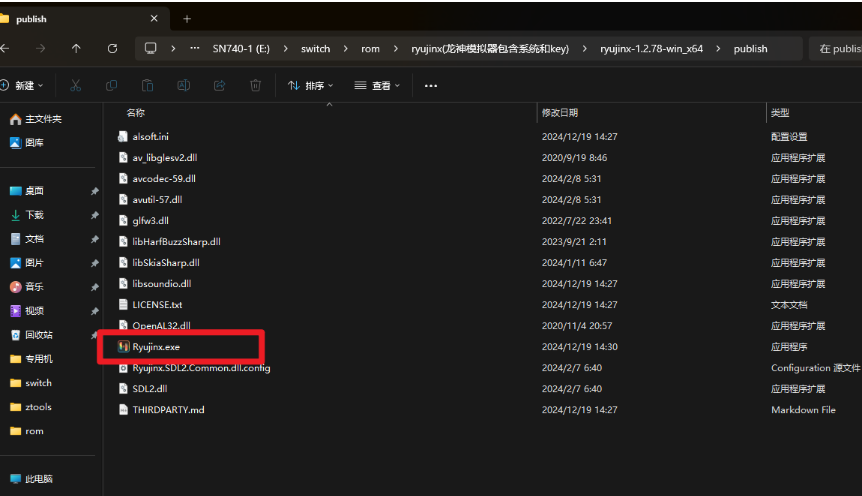862x496 pixels.
Task: Click the back navigation arrow
Action: coord(6,48)
